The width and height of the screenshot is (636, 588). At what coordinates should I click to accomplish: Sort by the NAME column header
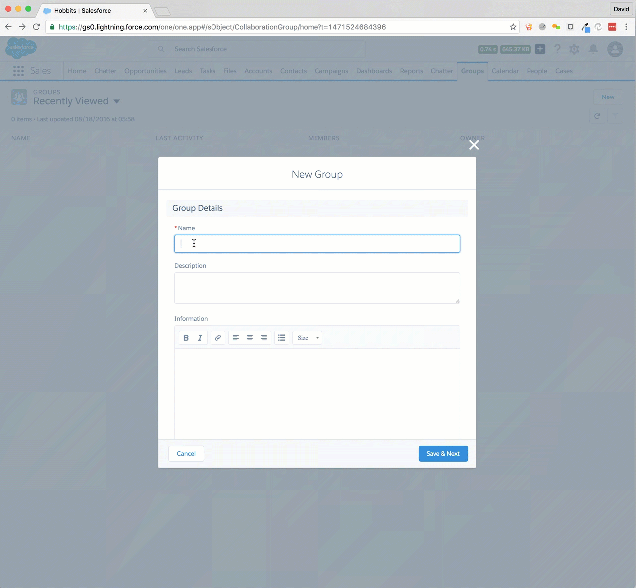pos(21,138)
